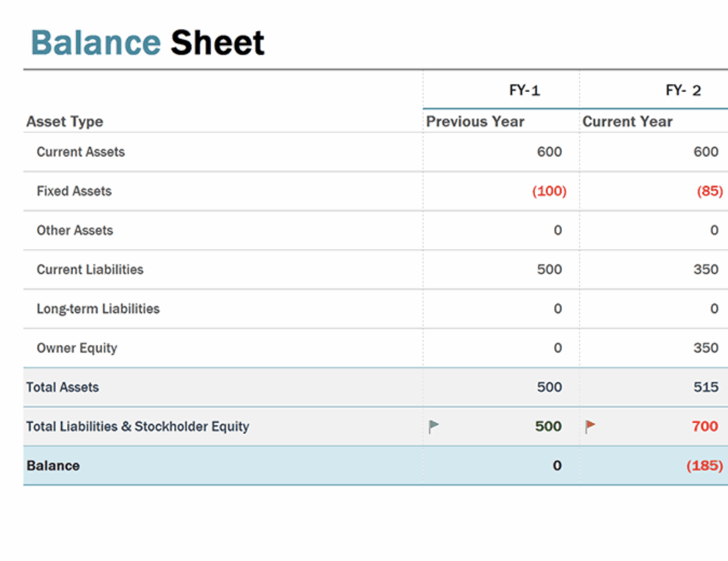Image resolution: width=728 pixels, height=561 pixels.
Task: Select Owner Equity Current Year value 350
Action: coord(706,348)
